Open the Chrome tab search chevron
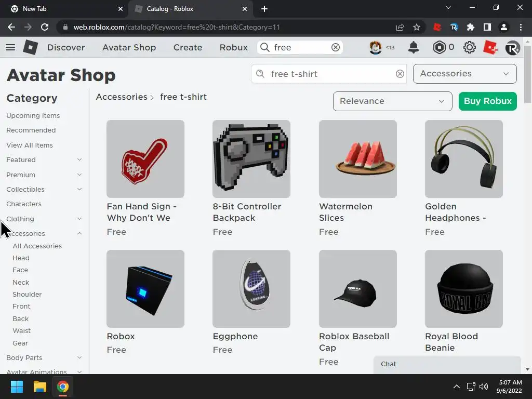This screenshot has width=532, height=399. pos(448,7)
